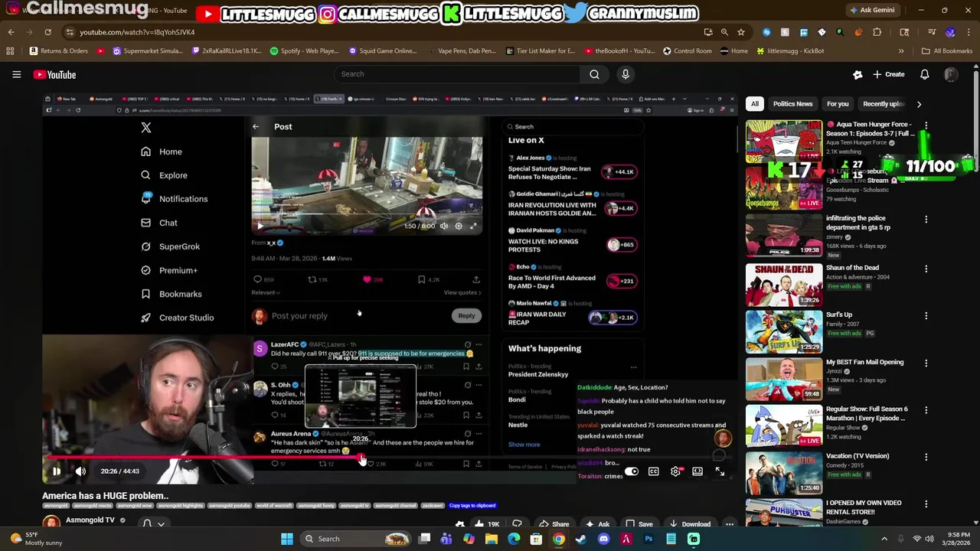Screen dimensions: 980x551
Task: Open Photoshop from the taskbar
Action: tap(648, 539)
